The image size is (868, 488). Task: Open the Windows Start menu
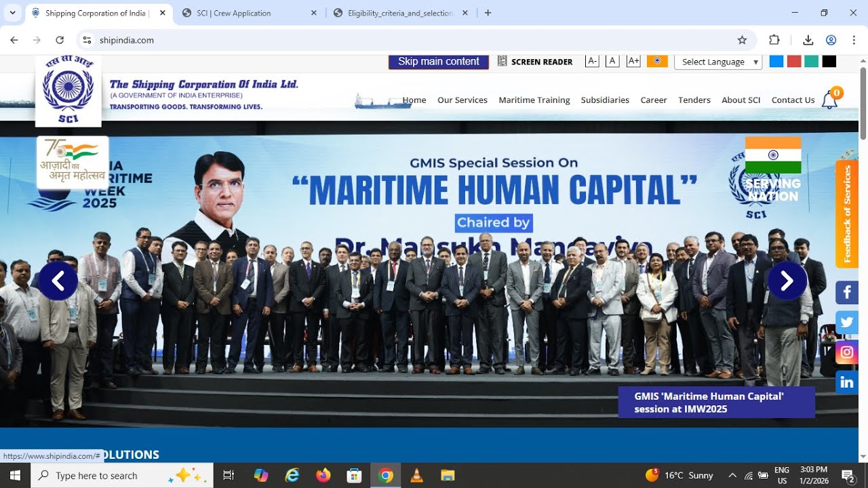click(x=15, y=475)
